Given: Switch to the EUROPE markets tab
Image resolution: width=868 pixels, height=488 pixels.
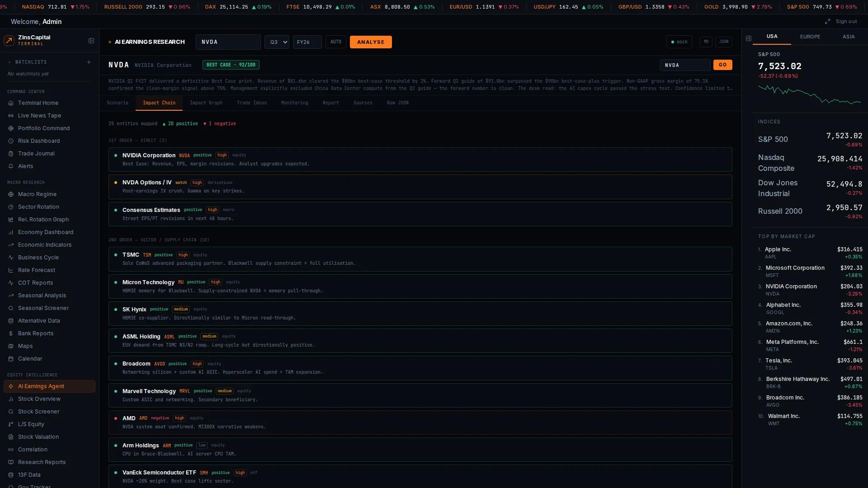Looking at the screenshot, I should (810, 37).
